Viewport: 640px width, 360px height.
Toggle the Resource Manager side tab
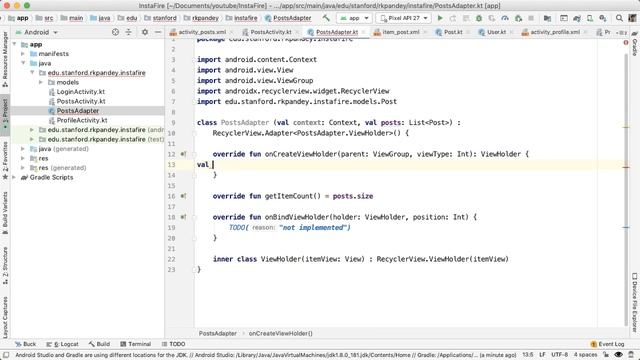coord(5,59)
